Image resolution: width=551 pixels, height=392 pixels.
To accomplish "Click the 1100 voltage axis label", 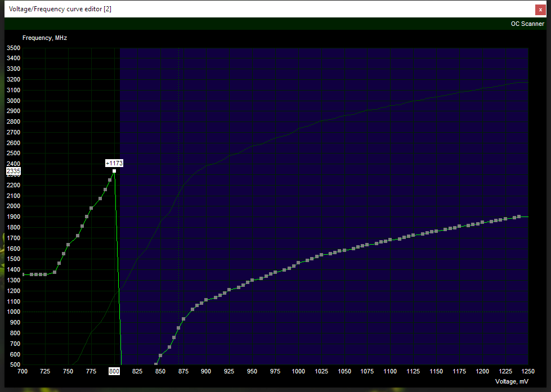I will click(390, 371).
